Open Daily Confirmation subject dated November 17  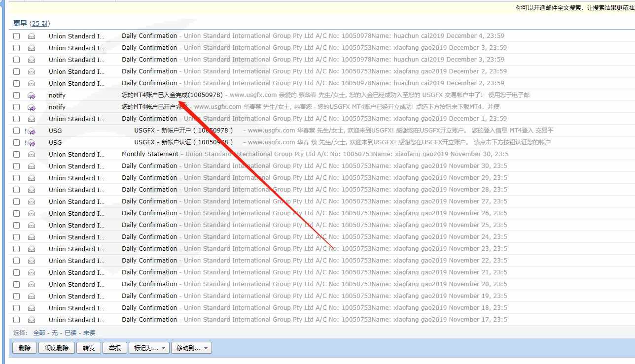(149, 320)
